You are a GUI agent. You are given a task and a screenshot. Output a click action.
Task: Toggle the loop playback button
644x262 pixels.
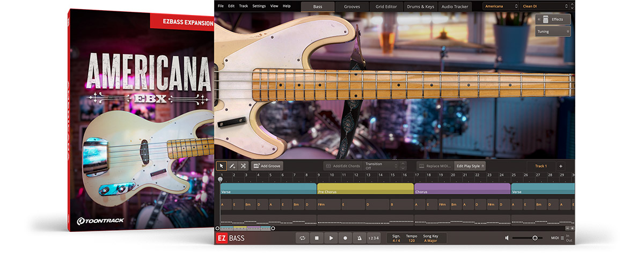303,238
